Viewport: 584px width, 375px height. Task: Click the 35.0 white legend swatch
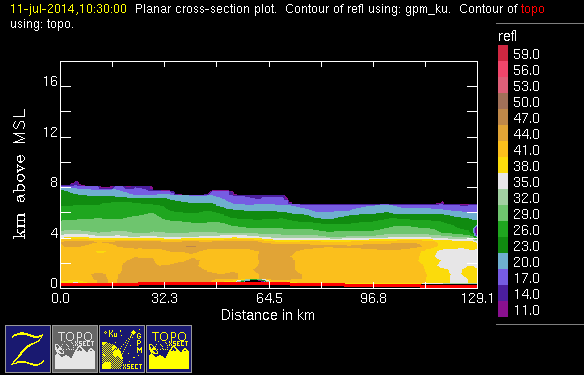(x=503, y=181)
